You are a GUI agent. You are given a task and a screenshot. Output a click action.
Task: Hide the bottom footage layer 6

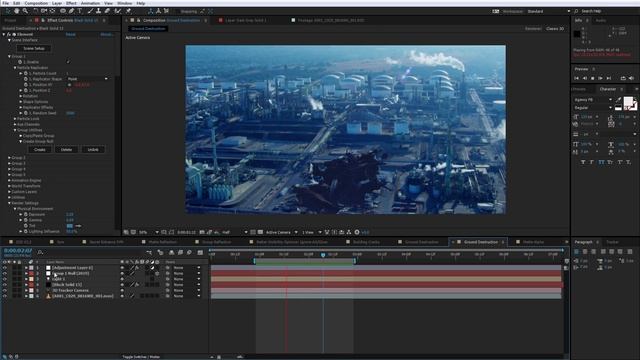[5, 296]
